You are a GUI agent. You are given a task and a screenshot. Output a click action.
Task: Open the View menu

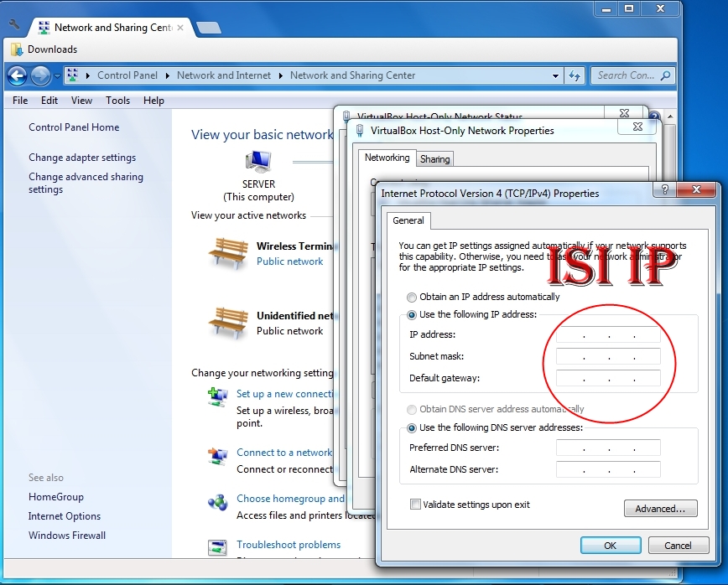pyautogui.click(x=81, y=101)
